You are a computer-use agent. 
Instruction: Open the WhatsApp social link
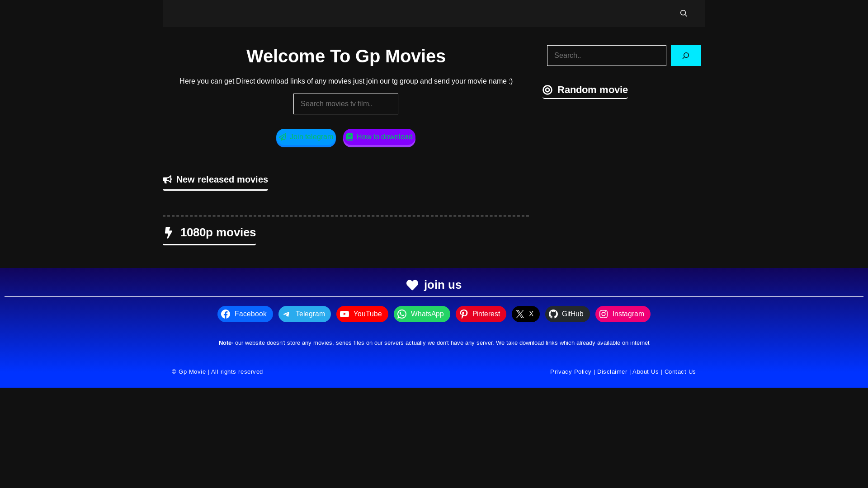pyautogui.click(x=422, y=314)
